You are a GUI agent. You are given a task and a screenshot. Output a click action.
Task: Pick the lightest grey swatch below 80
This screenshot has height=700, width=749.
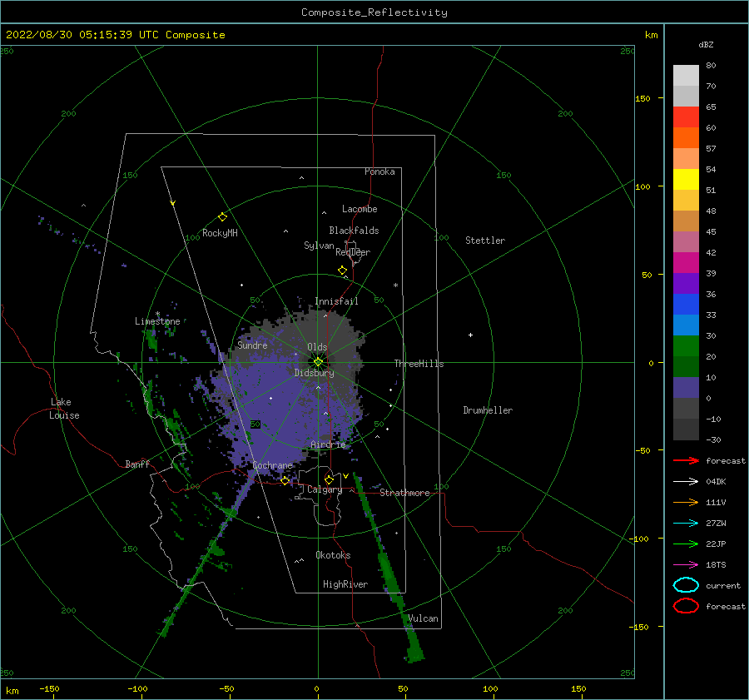(x=686, y=76)
